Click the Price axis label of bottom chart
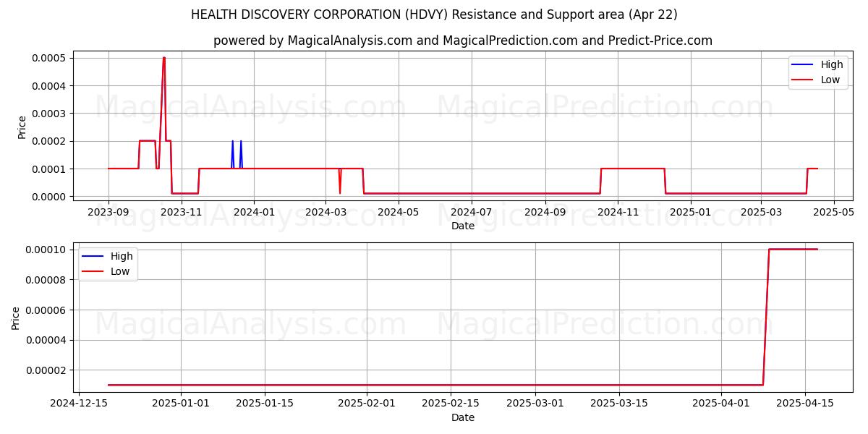 (x=16, y=318)
